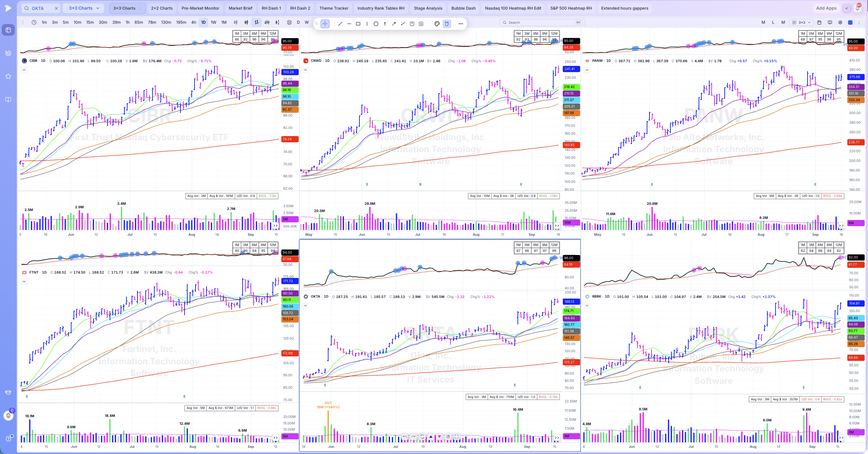The image size is (868, 454).
Task: Click the >> arrow on CIBR volume pane
Action: coord(276,226)
